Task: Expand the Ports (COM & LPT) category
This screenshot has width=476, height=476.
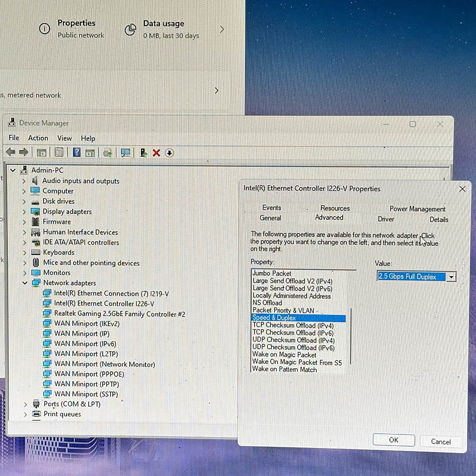Action: pyautogui.click(x=25, y=404)
